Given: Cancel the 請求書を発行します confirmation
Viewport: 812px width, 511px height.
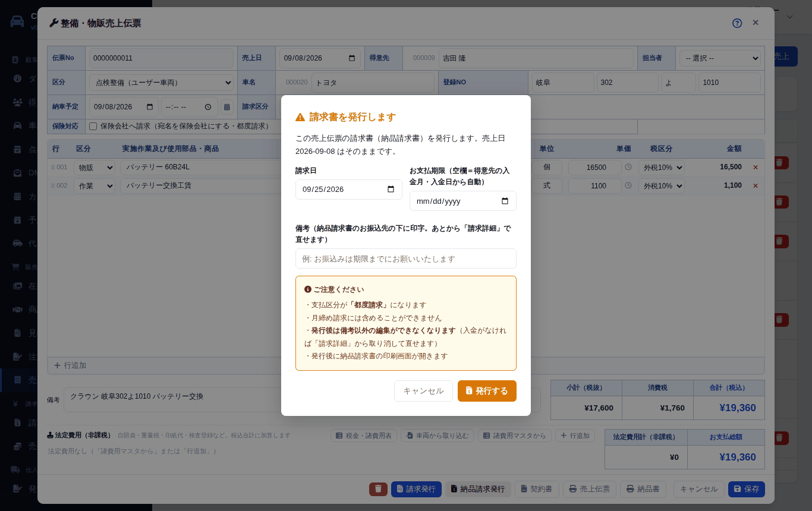Looking at the screenshot, I should [423, 391].
